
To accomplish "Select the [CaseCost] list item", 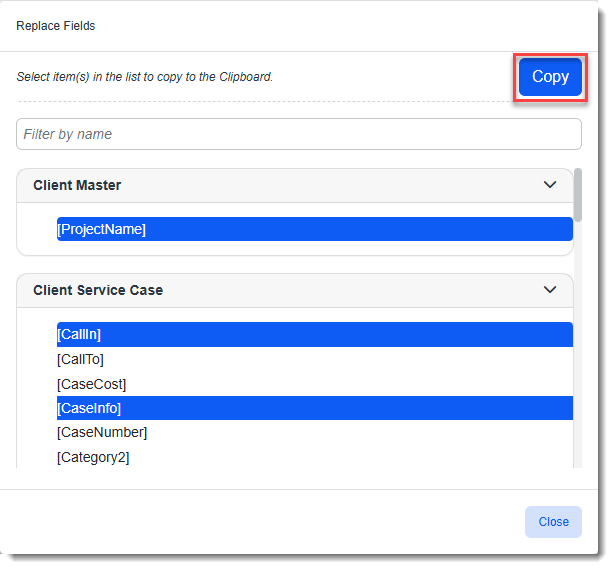I will [92, 384].
